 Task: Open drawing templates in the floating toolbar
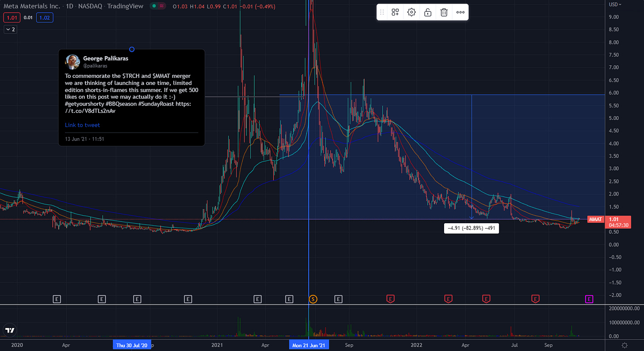click(x=395, y=12)
